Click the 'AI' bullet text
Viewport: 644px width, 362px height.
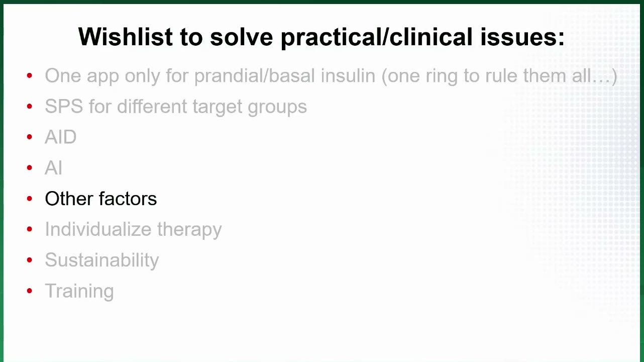pyautogui.click(x=54, y=168)
